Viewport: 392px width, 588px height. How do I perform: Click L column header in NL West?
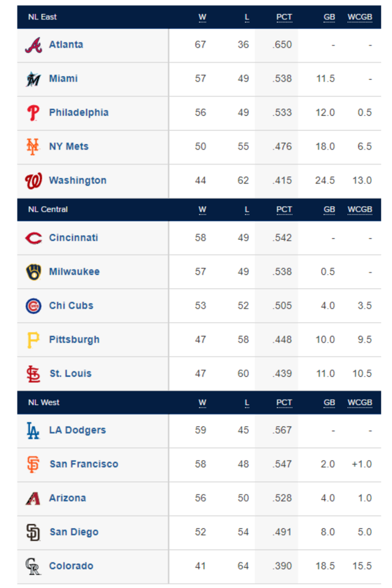coord(247,403)
